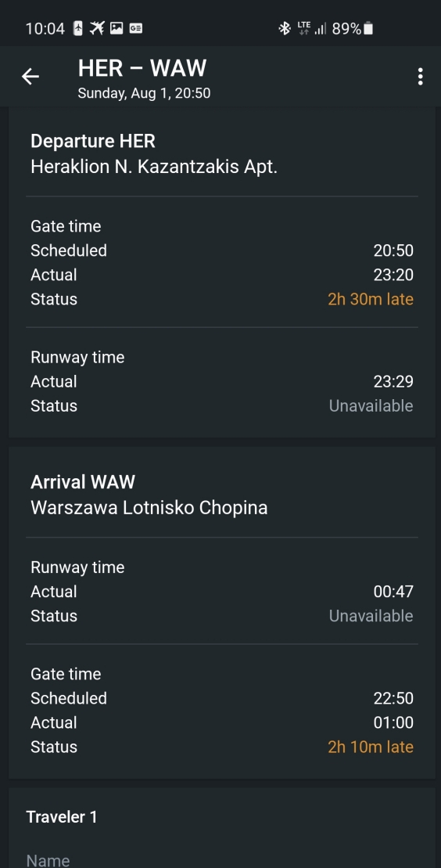Screen dimensions: 441x868
Task: Tap the back arrow icon
Action: pos(30,77)
